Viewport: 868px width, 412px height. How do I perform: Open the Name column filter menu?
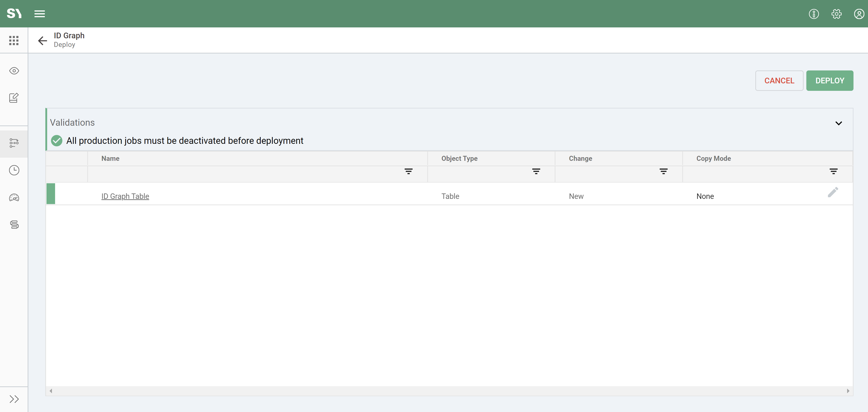pos(408,171)
